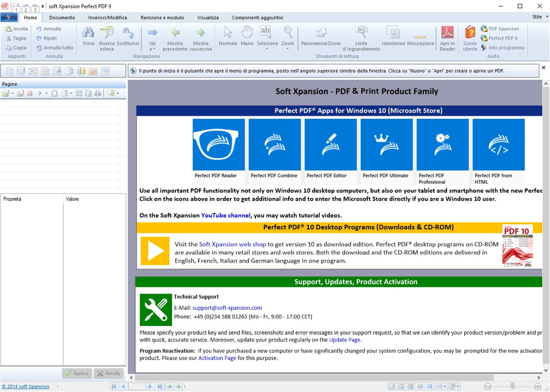
Task: Click the Ripeti redo icon
Action: coord(39,38)
